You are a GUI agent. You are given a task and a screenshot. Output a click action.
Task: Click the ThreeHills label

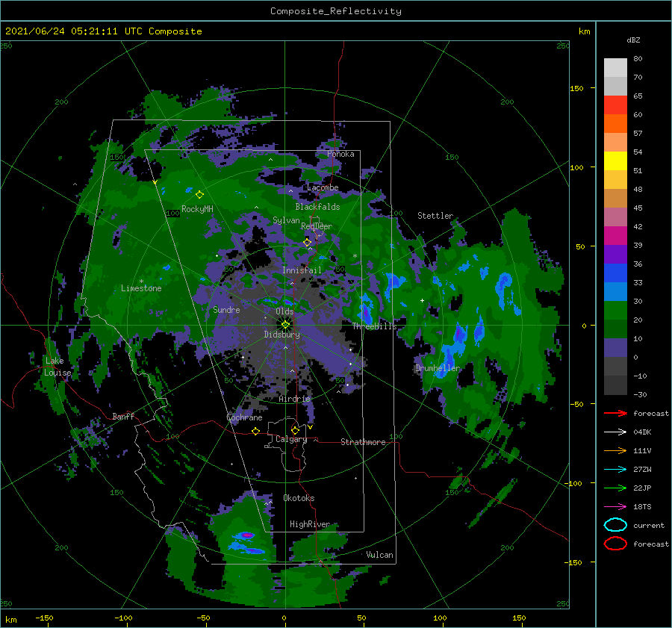374,326
